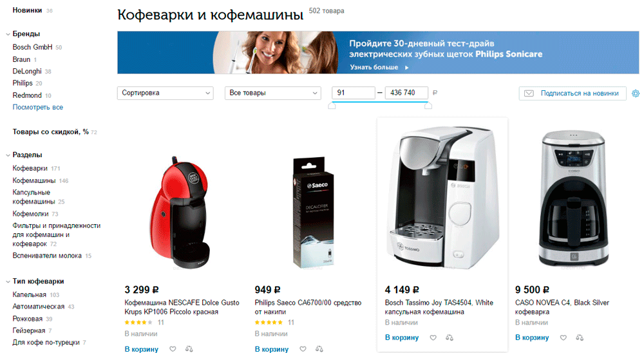Viewport: 644px width, 353px height.
Task: Favorite the CASO NOVEA C4 with heart icon
Action: click(563, 338)
